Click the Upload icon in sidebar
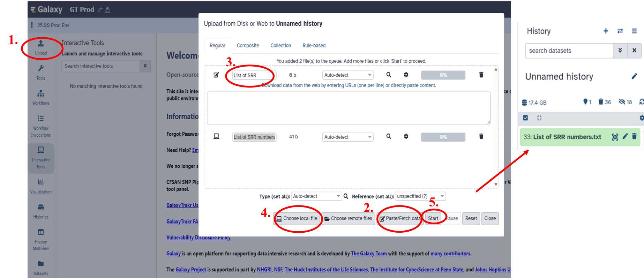 pos(41,47)
